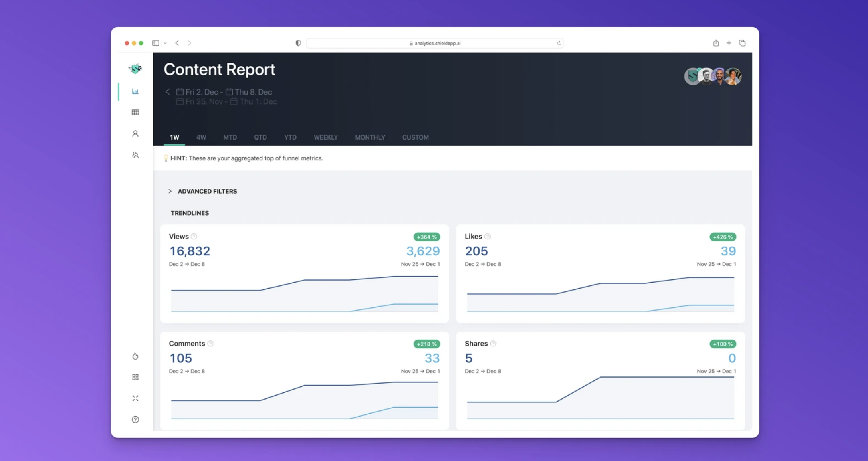Click the browser forward arrow
Screen dimensions: 868x461
coord(189,43)
